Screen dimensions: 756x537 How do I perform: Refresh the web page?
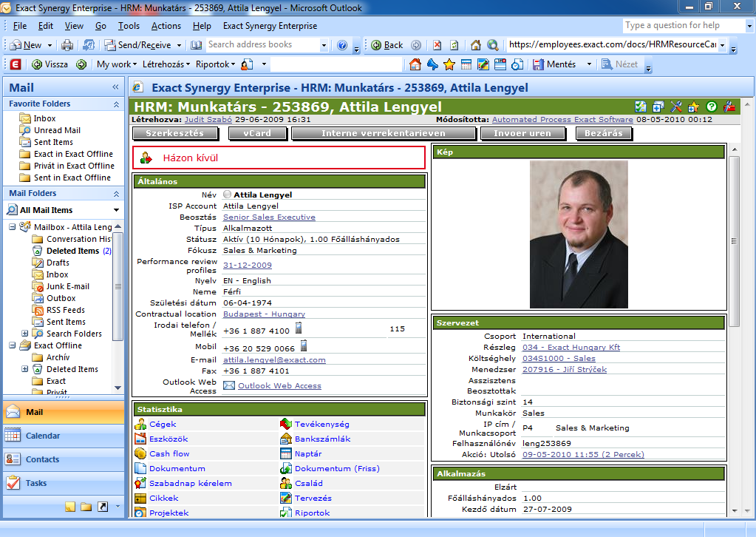(x=454, y=45)
